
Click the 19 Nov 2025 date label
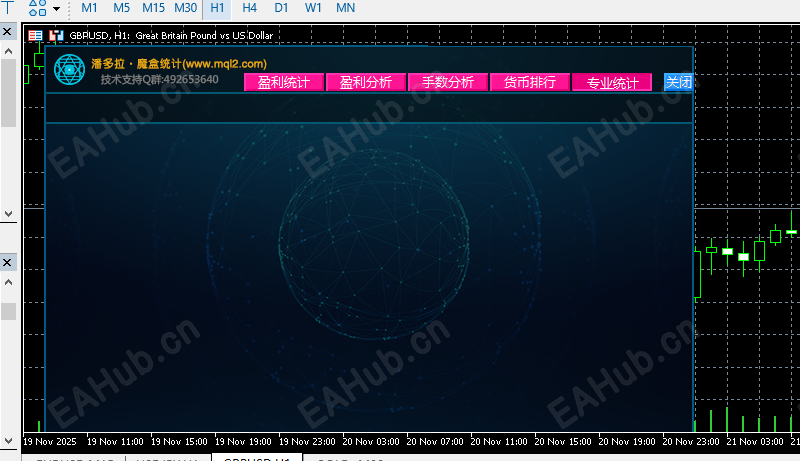pos(49,442)
